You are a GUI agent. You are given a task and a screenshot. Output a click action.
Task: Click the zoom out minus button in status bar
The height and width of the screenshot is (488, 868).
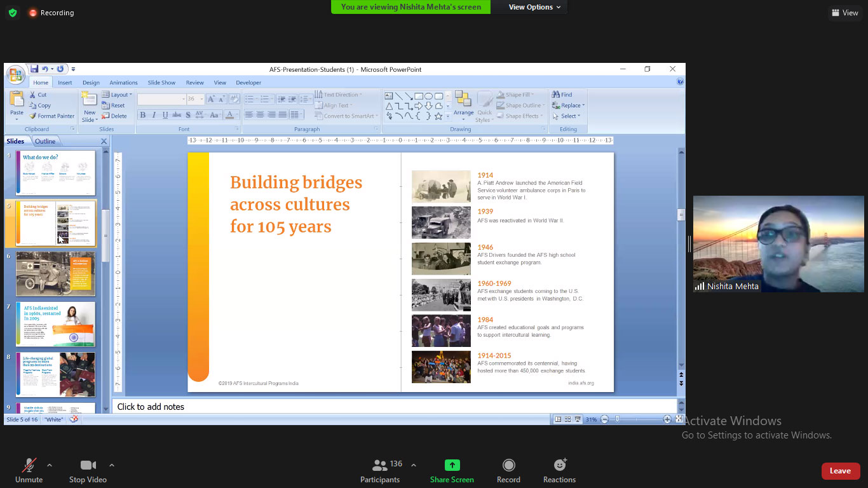coord(604,419)
